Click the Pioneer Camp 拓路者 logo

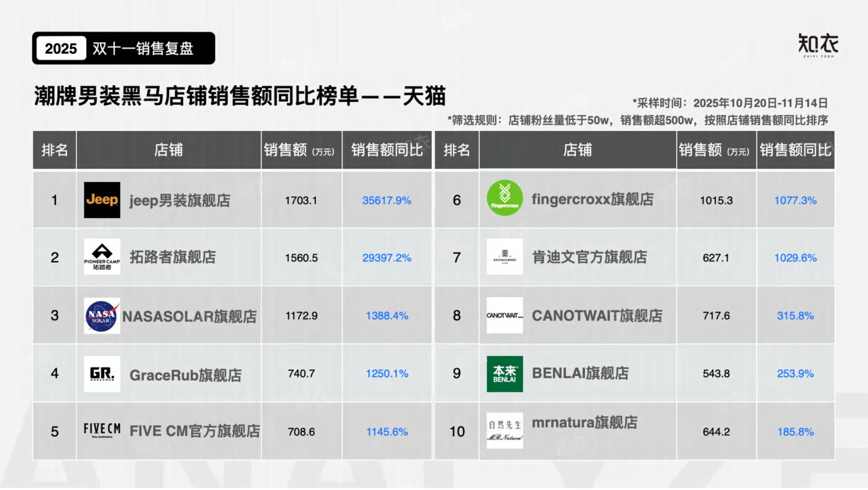coord(102,257)
